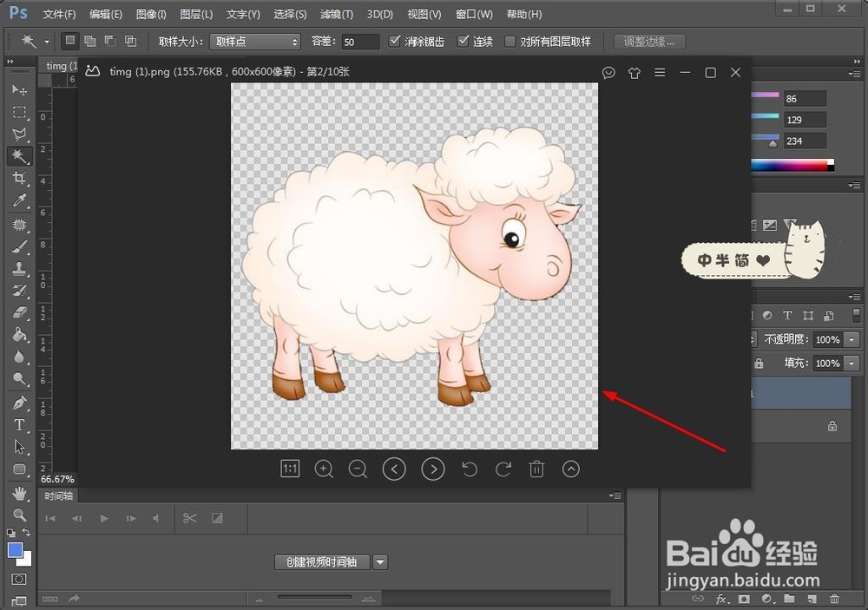Open the Filter menu

(337, 15)
